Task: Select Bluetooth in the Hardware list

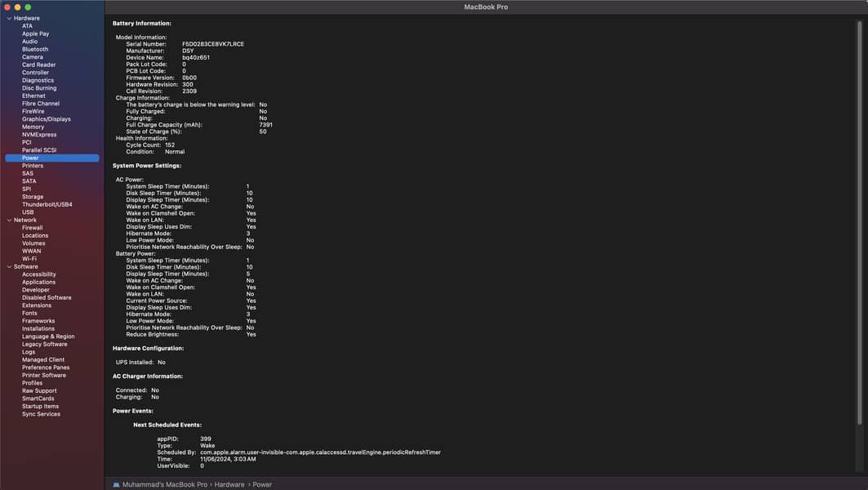Action: 34,49
